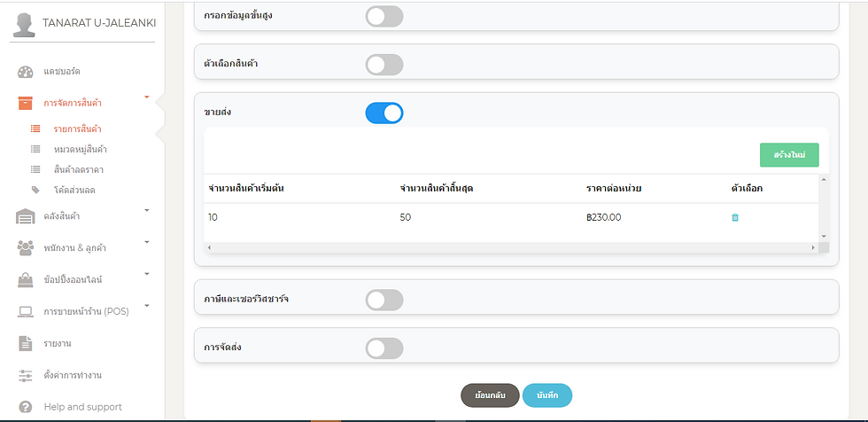Click the บันทึก save button

[547, 395]
